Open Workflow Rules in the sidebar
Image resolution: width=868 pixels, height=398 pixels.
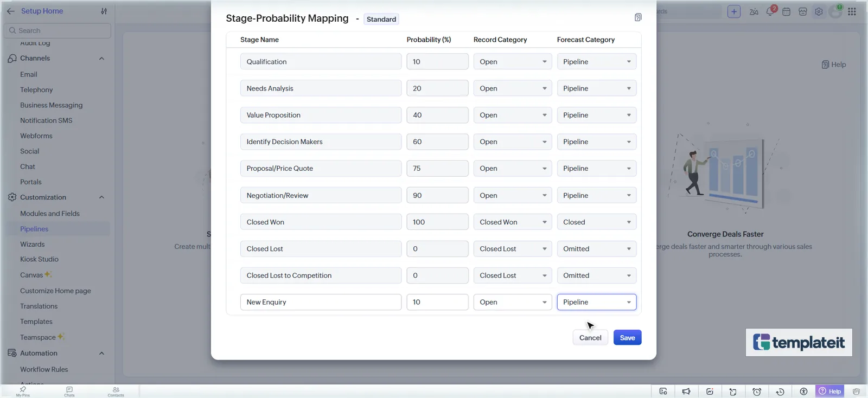44,369
